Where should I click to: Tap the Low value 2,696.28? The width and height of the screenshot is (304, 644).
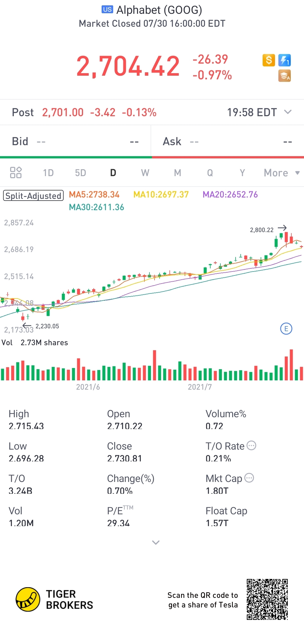point(26,458)
